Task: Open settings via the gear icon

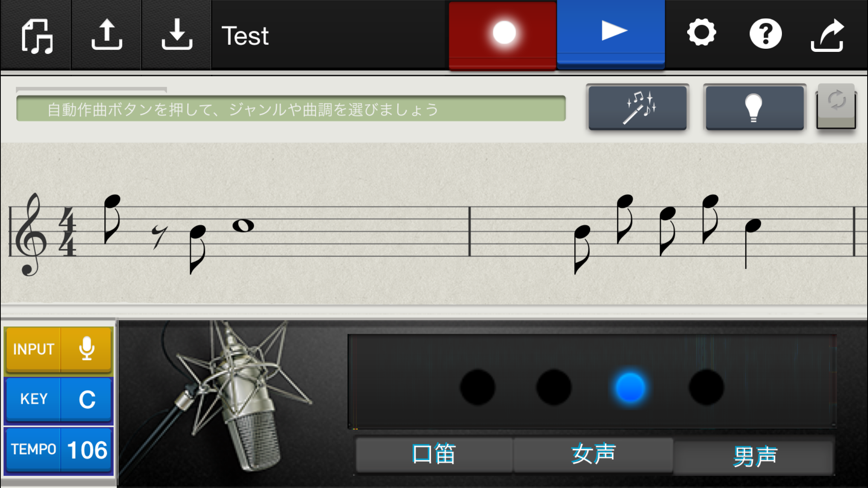Action: click(x=702, y=33)
